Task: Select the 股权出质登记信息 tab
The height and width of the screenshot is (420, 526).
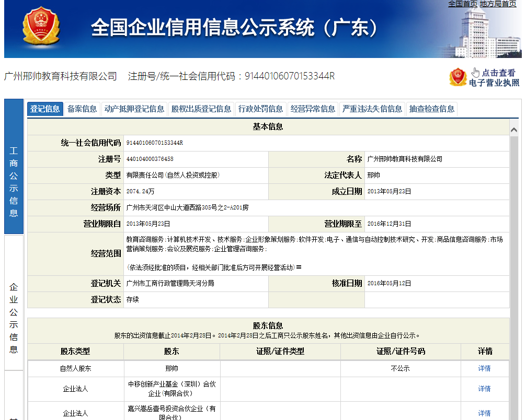Action: pyautogui.click(x=200, y=109)
